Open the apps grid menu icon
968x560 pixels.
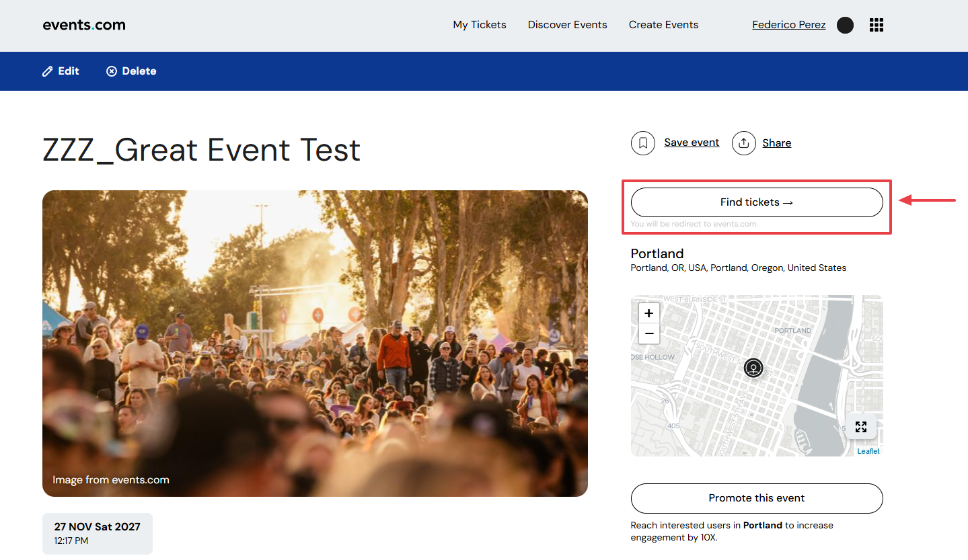tap(876, 25)
